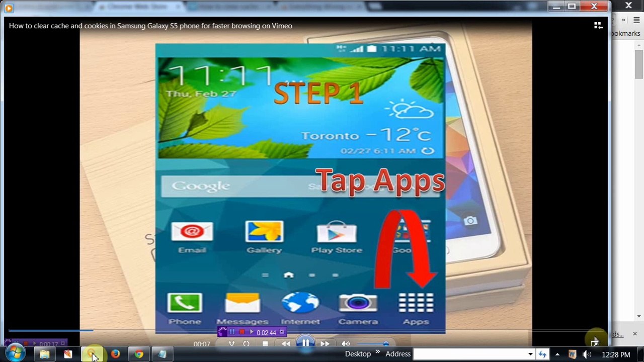Stop playback with the square stop button
The image size is (644, 362).
click(265, 344)
